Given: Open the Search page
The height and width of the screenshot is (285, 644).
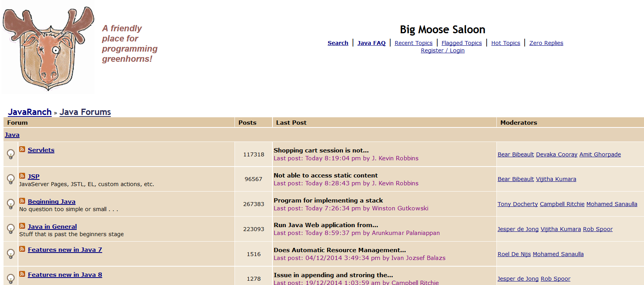Looking at the screenshot, I should [338, 43].
